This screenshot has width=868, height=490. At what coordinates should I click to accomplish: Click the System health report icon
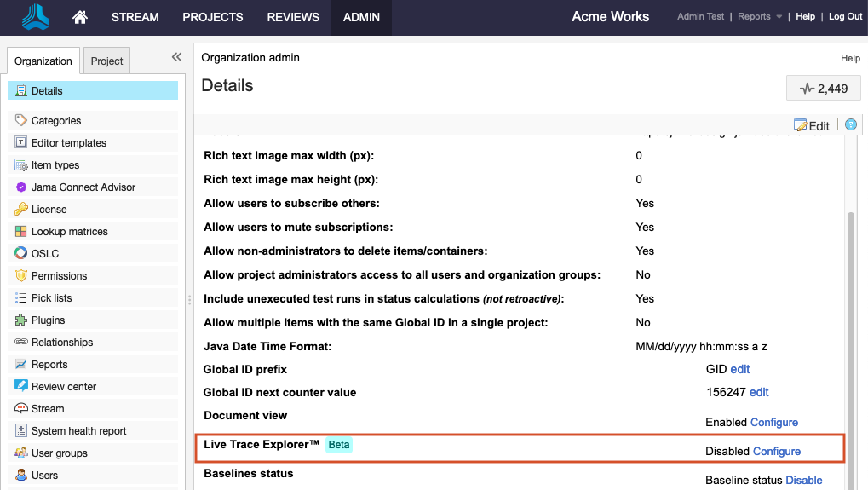click(21, 430)
